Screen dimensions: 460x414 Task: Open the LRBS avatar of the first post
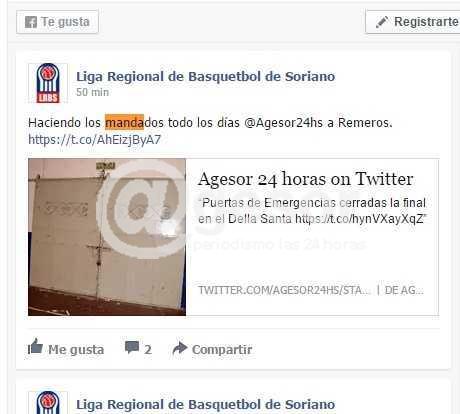48,83
